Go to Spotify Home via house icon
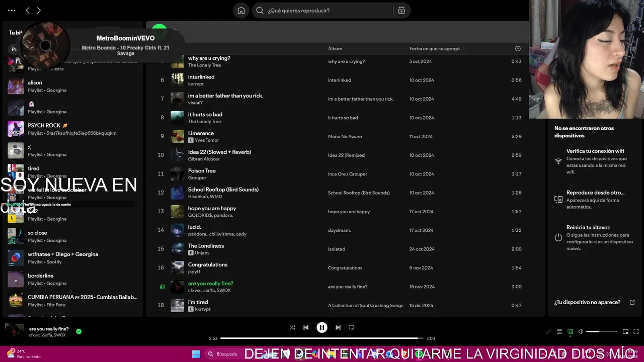The image size is (644, 362). (x=241, y=11)
